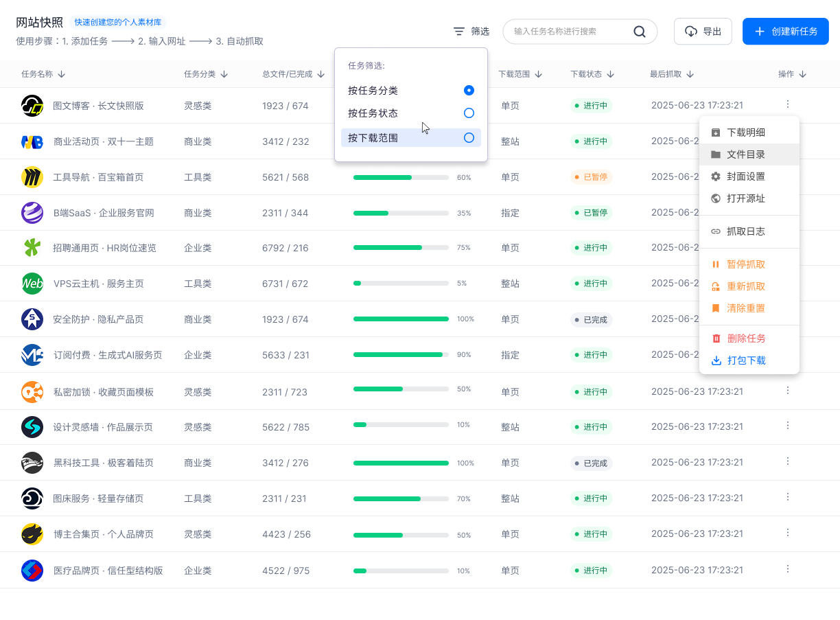The width and height of the screenshot is (840, 620).
Task: Open logo of 私密加锁 · 收藏页面模板
Action: coord(32,392)
